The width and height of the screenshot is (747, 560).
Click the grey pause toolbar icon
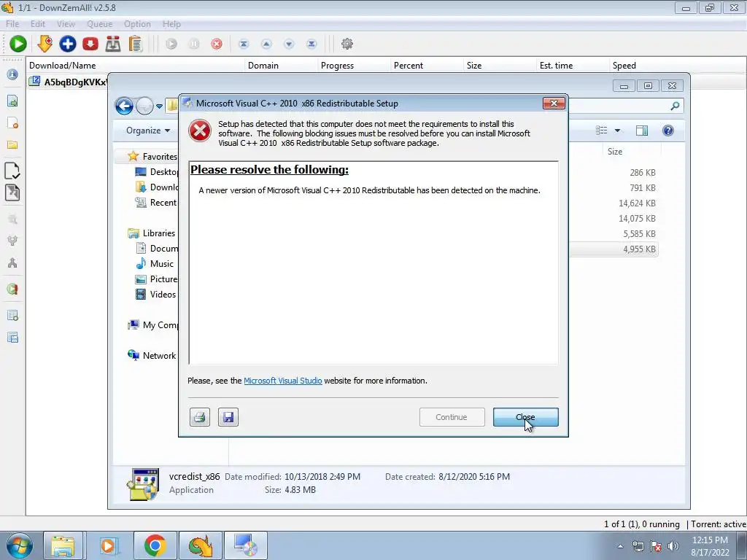tap(194, 44)
